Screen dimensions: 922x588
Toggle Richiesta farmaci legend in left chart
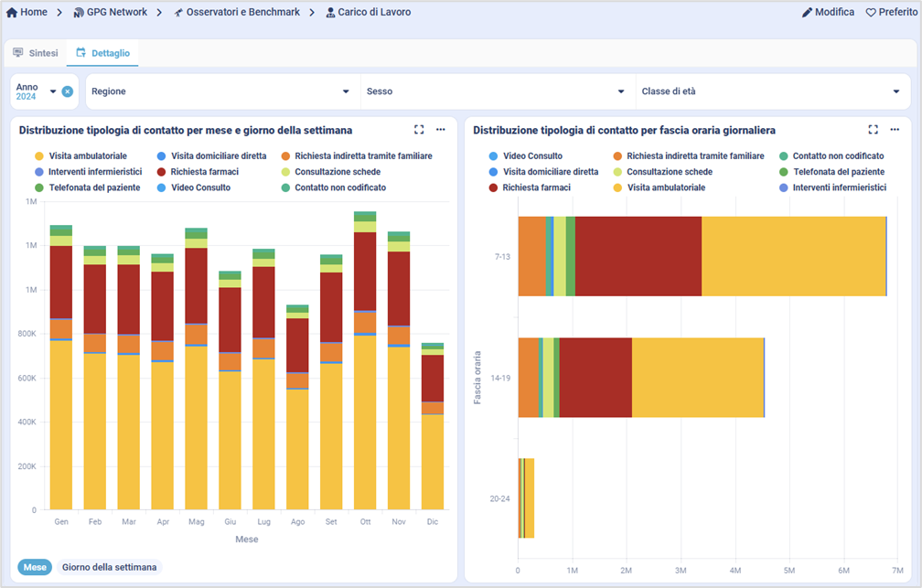(198, 172)
